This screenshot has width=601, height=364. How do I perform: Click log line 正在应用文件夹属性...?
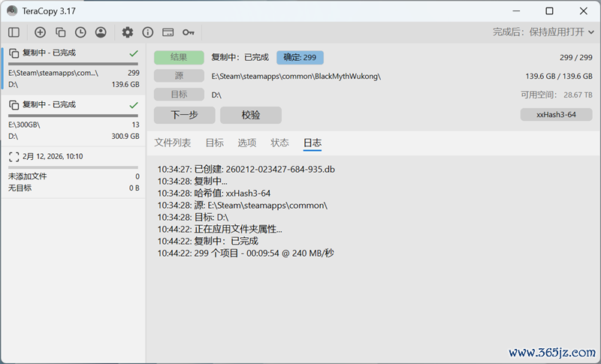[x=219, y=229]
